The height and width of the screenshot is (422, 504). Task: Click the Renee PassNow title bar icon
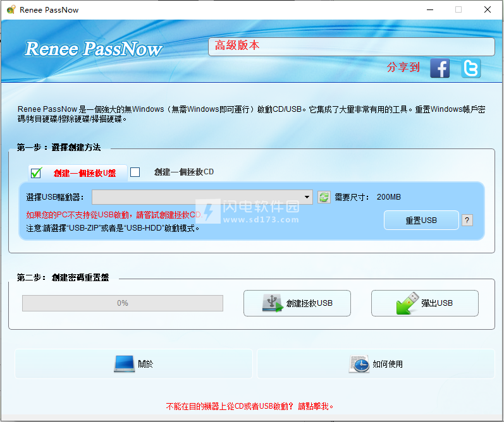click(x=11, y=9)
